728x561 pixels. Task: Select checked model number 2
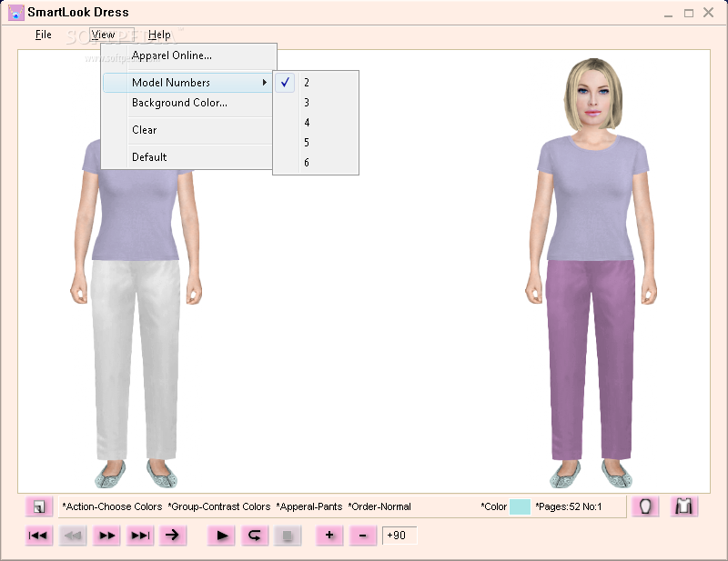click(x=316, y=83)
